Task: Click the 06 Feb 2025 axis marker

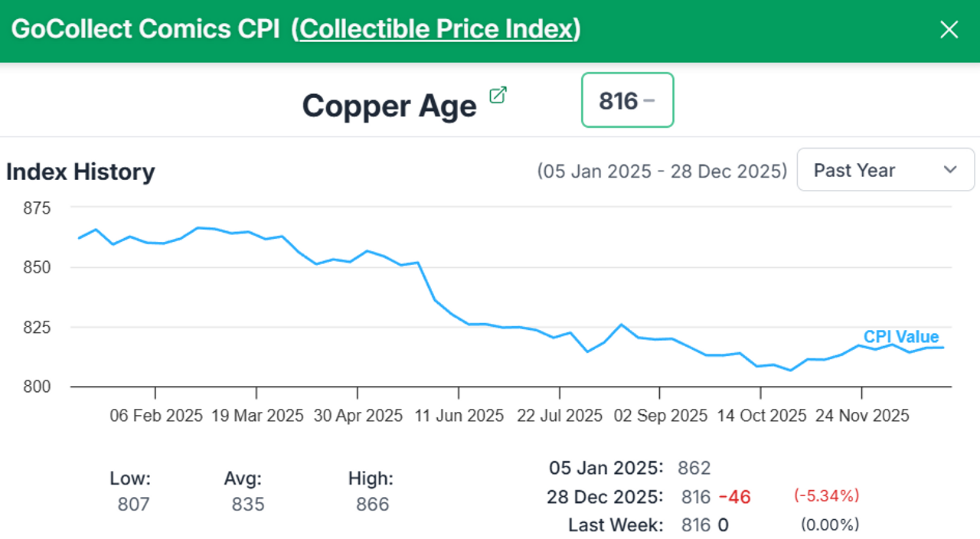Action: (x=156, y=416)
